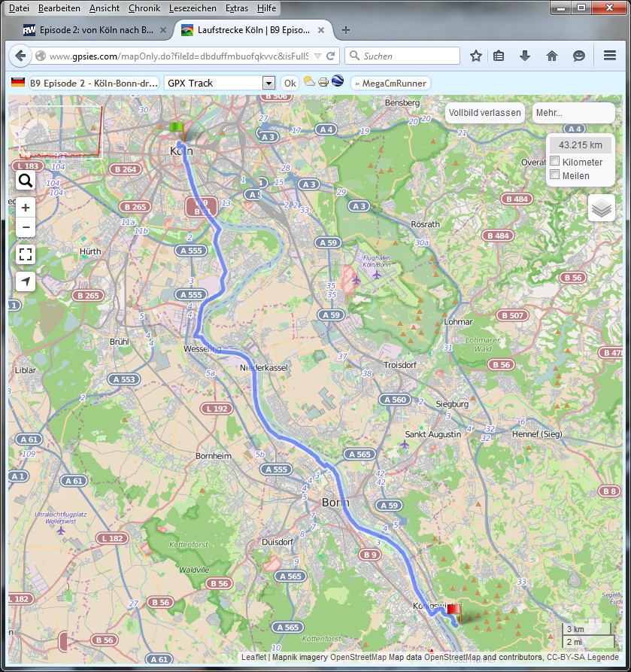This screenshot has width=631, height=672.
Task: Enable the Meilen checkbox
Action: click(555, 175)
